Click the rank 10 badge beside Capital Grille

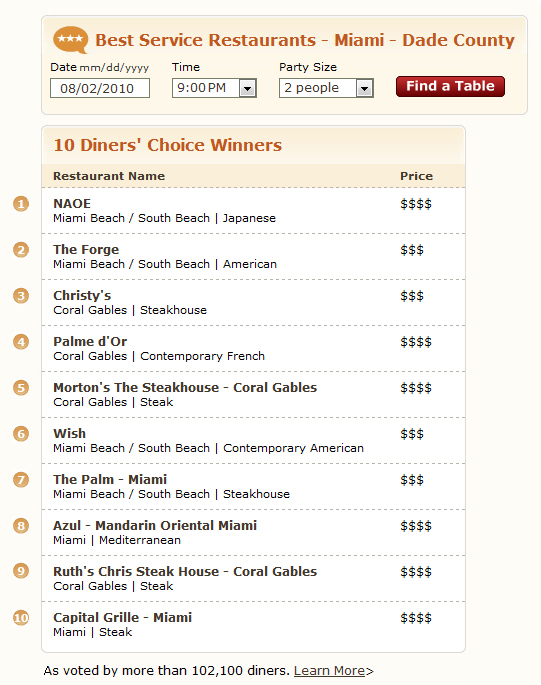(21, 618)
